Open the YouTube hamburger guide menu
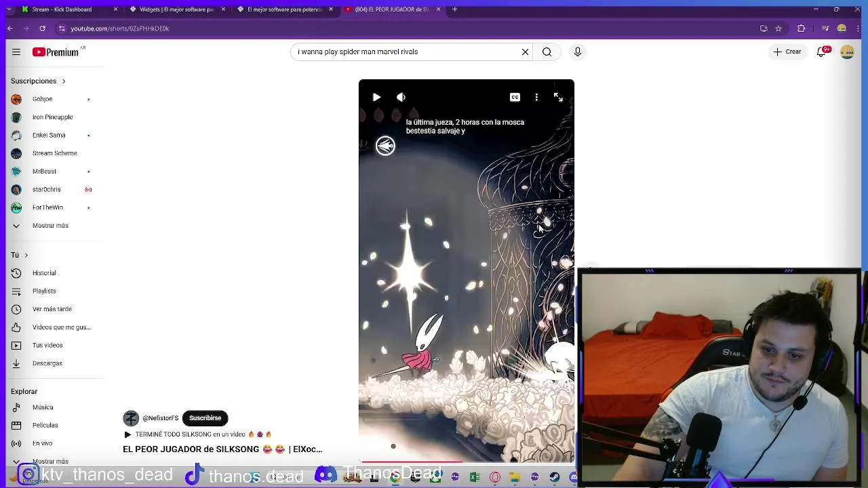The image size is (868, 488). [x=16, y=52]
